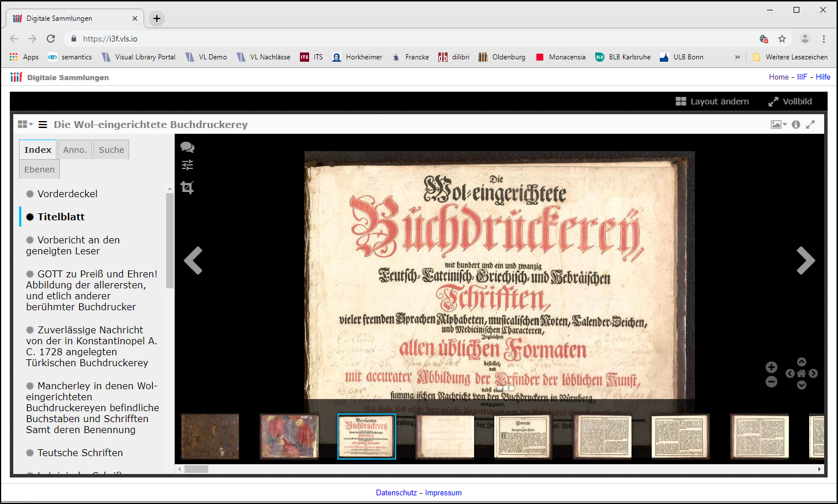Image resolution: width=838 pixels, height=504 pixels.
Task: Show image information via the info icon
Action: [x=796, y=124]
